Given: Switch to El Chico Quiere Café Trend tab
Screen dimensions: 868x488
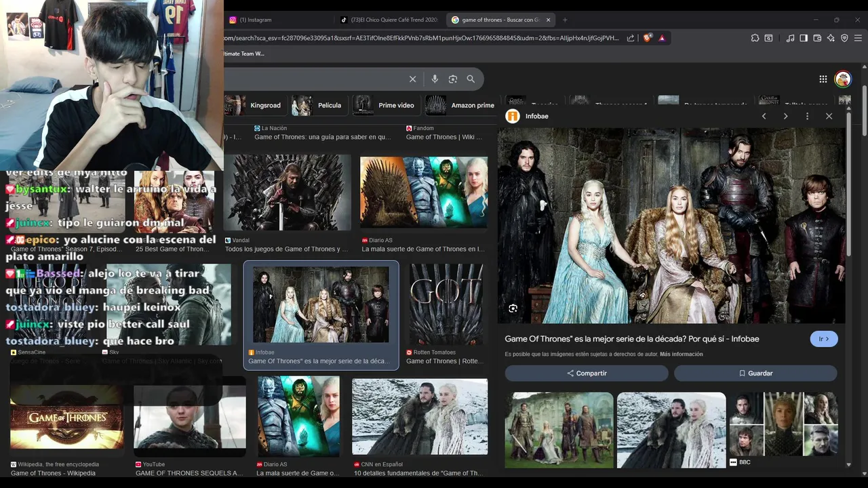Looking at the screenshot, I should click(x=389, y=20).
